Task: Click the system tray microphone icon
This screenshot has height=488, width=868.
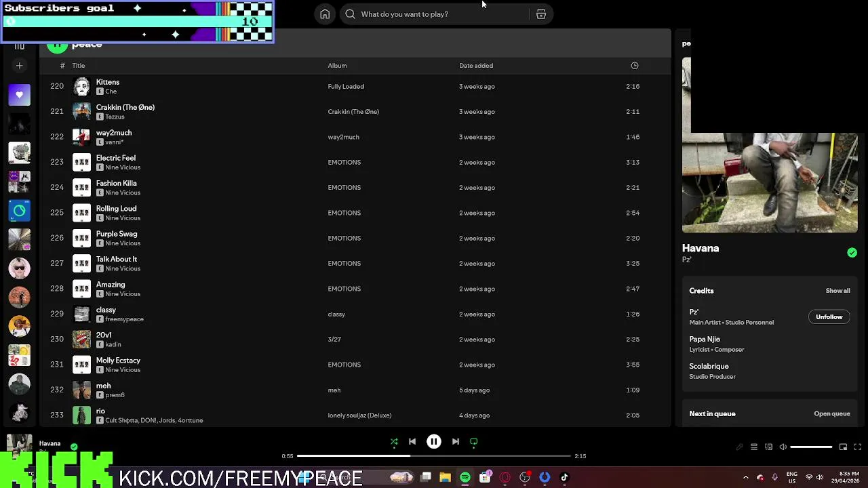Action: (x=774, y=478)
